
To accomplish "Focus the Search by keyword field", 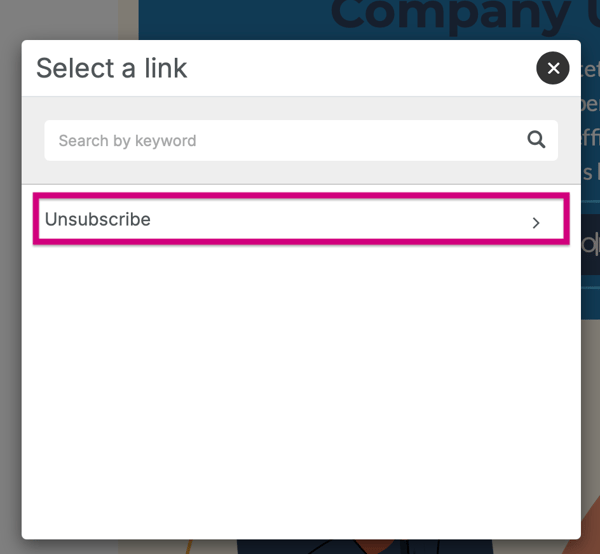I will click(301, 140).
